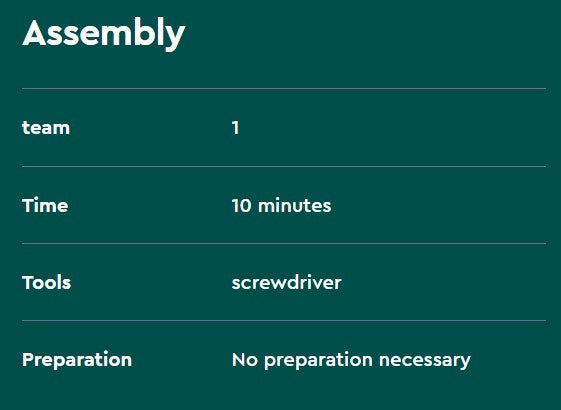This screenshot has width=561, height=410.
Task: Select the Tools label
Action: [47, 282]
